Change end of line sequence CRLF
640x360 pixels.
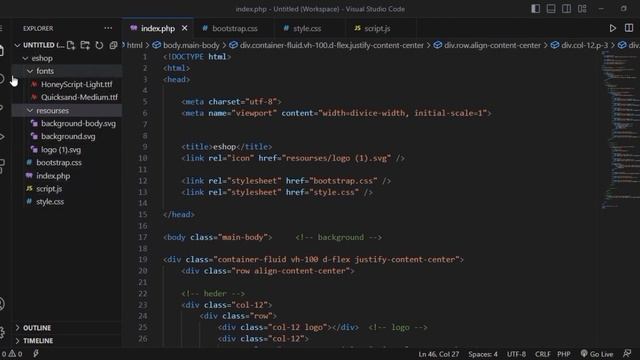click(542, 354)
